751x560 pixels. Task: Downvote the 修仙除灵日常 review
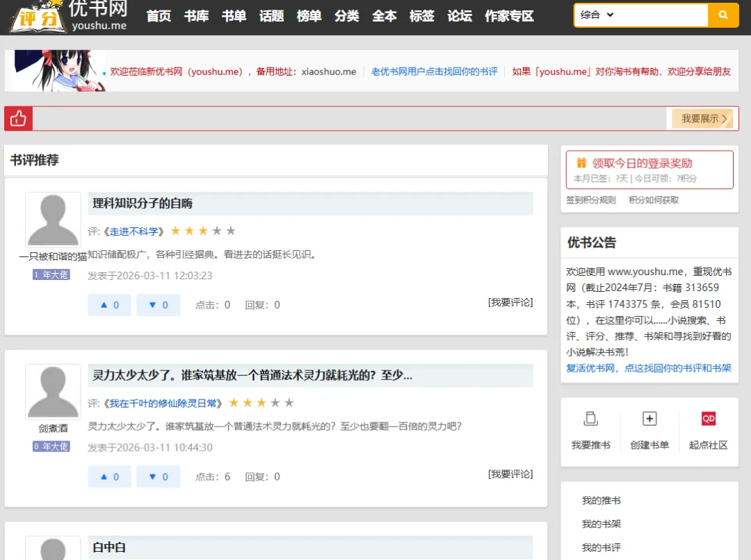tap(158, 477)
